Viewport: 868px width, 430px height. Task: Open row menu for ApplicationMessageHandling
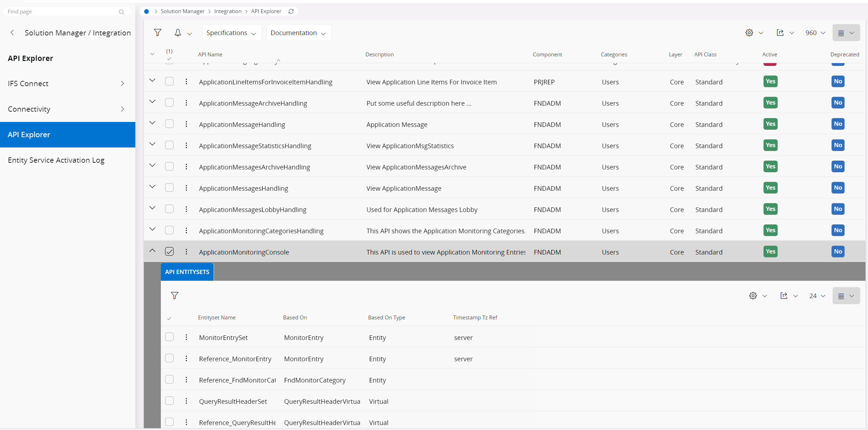click(x=186, y=124)
